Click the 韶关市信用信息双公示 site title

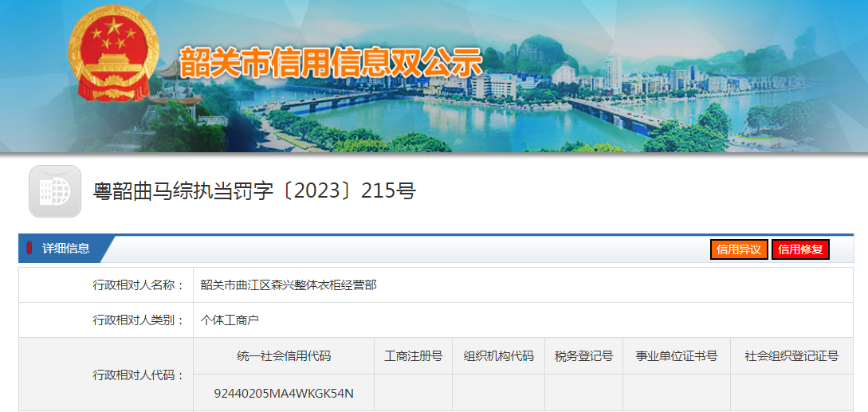(x=331, y=63)
